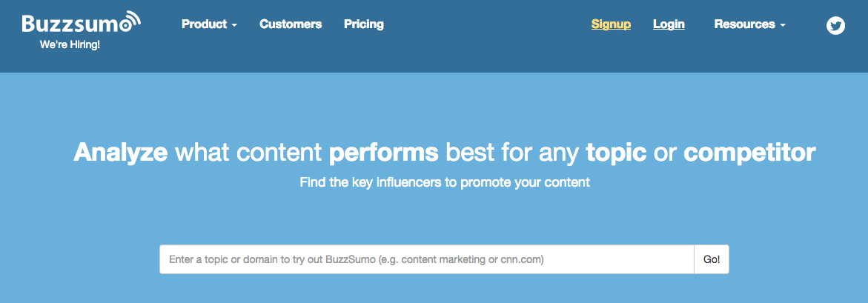Image resolution: width=868 pixels, height=303 pixels.
Task: Click the yellow Signup link
Action: [x=611, y=24]
